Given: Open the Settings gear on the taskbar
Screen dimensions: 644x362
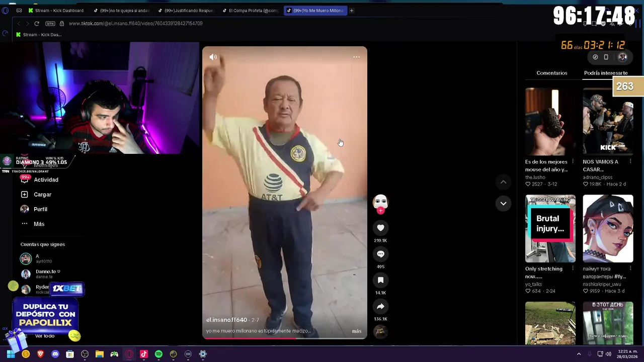Looking at the screenshot, I should click(x=203, y=354).
